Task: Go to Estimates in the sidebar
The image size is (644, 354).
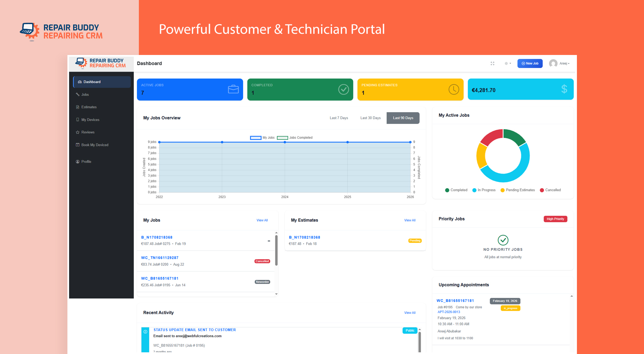Action: click(x=89, y=107)
